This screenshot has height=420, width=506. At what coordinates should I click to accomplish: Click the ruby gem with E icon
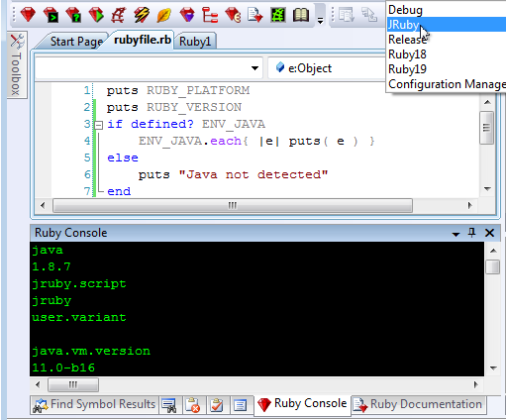point(233,15)
